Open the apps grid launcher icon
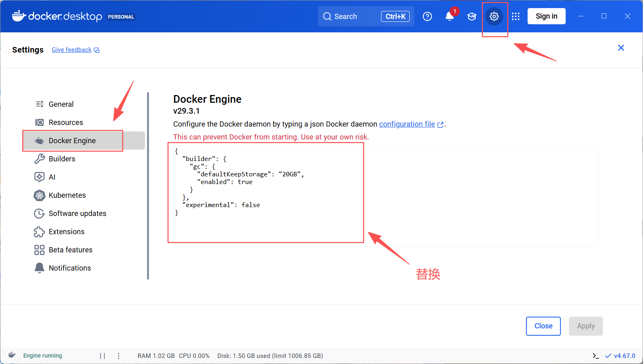 pyautogui.click(x=515, y=16)
